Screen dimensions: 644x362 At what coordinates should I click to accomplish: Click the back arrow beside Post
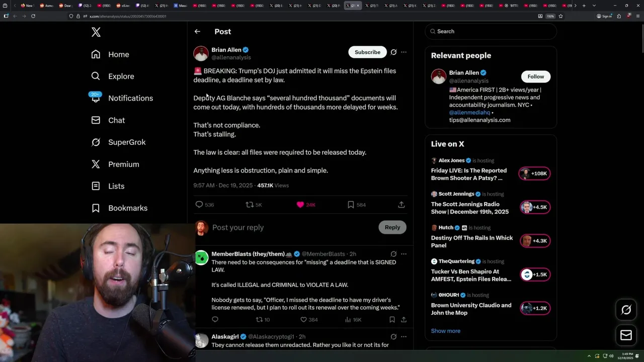197,31
